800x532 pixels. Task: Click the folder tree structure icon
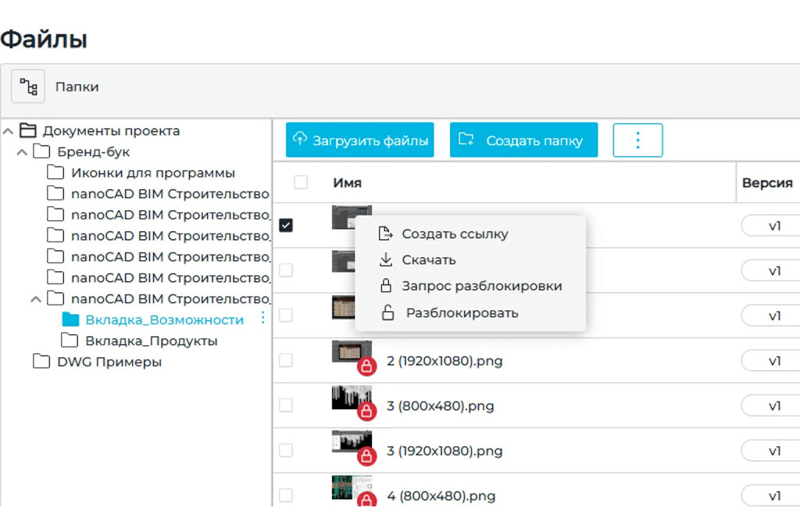tap(28, 87)
